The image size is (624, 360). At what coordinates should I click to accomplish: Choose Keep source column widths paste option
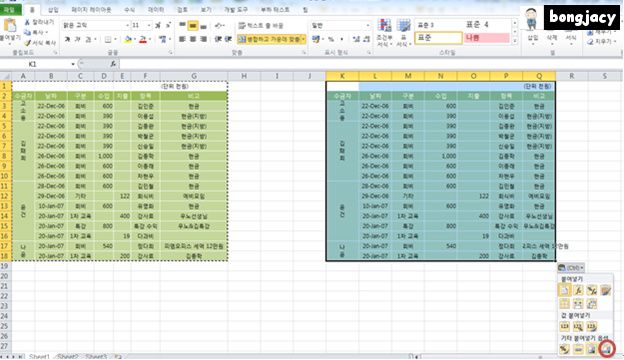click(578, 304)
